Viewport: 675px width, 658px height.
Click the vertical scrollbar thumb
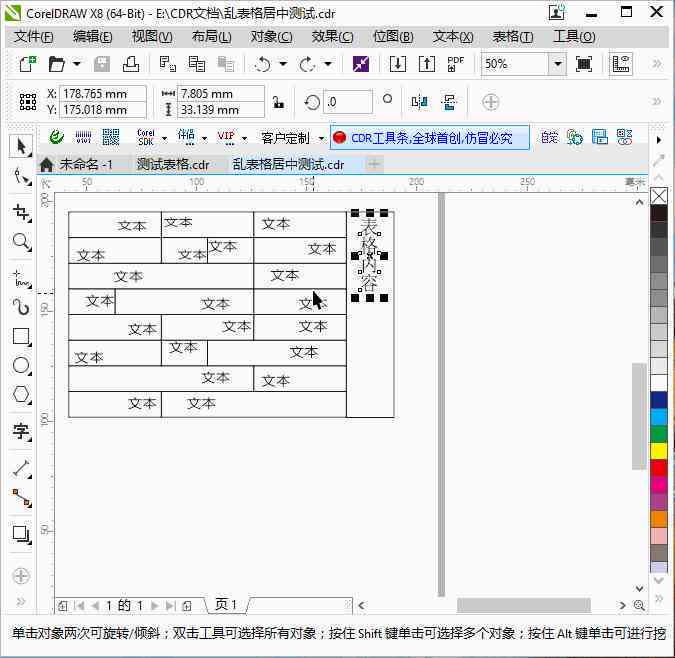[639, 416]
